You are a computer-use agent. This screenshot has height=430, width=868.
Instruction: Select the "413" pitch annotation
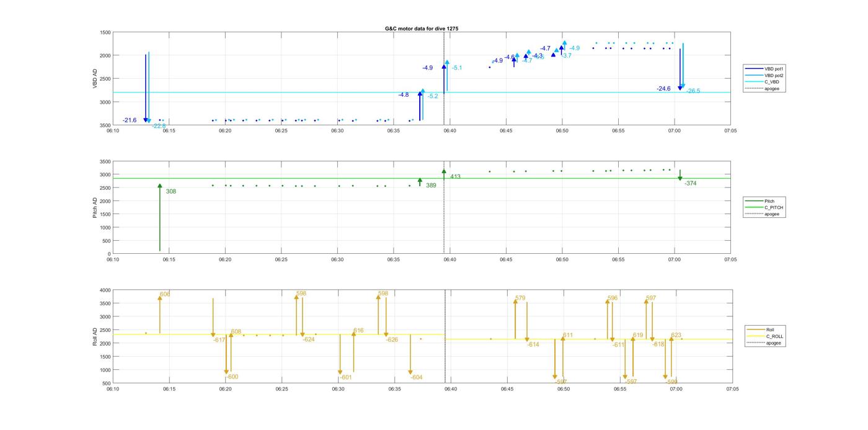pos(456,177)
